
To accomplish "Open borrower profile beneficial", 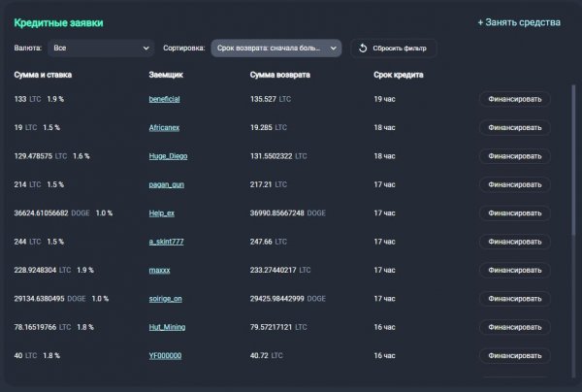I will click(x=164, y=99).
